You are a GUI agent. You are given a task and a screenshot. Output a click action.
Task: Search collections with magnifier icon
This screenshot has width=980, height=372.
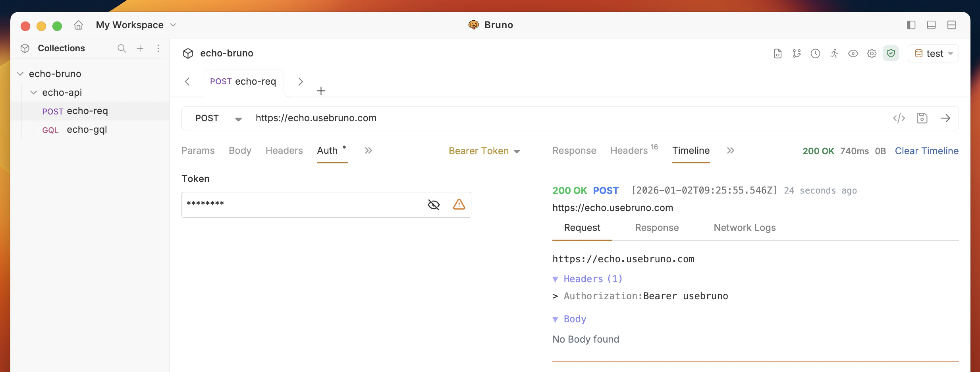[x=122, y=48]
